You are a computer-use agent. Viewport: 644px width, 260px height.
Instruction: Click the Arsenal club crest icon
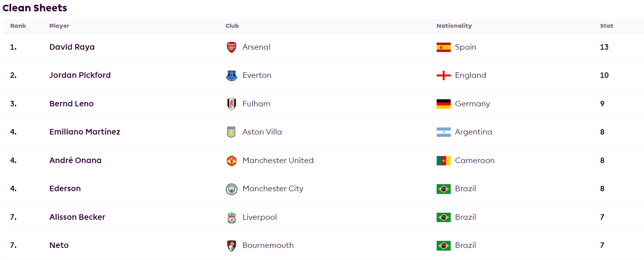click(x=232, y=47)
